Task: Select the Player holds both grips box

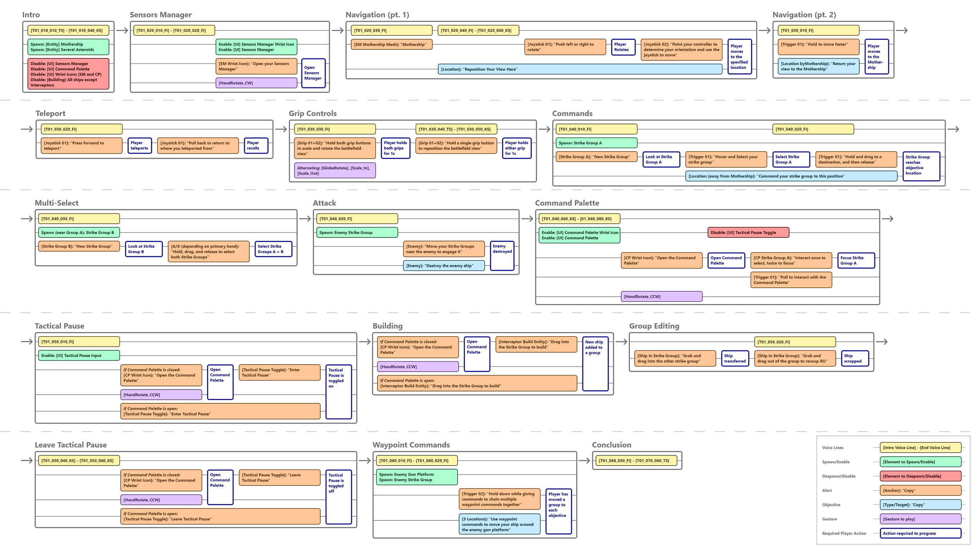Action: point(396,148)
